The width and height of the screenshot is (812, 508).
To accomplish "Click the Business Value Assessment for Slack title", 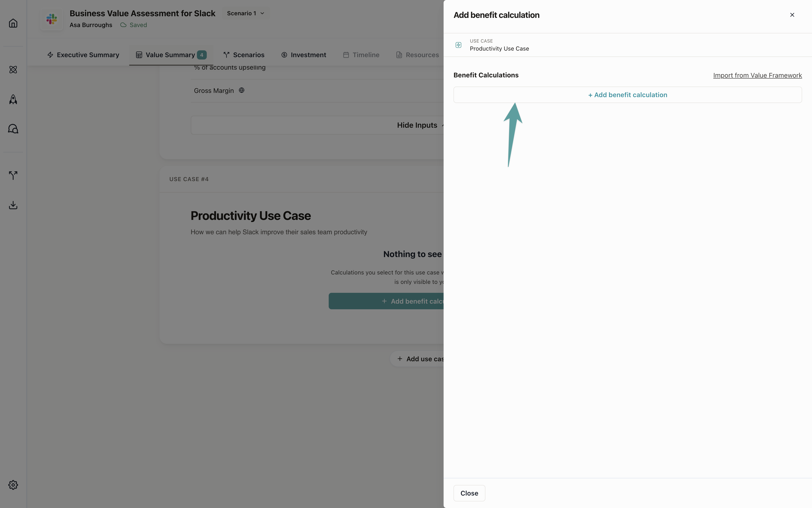I will [142, 13].
